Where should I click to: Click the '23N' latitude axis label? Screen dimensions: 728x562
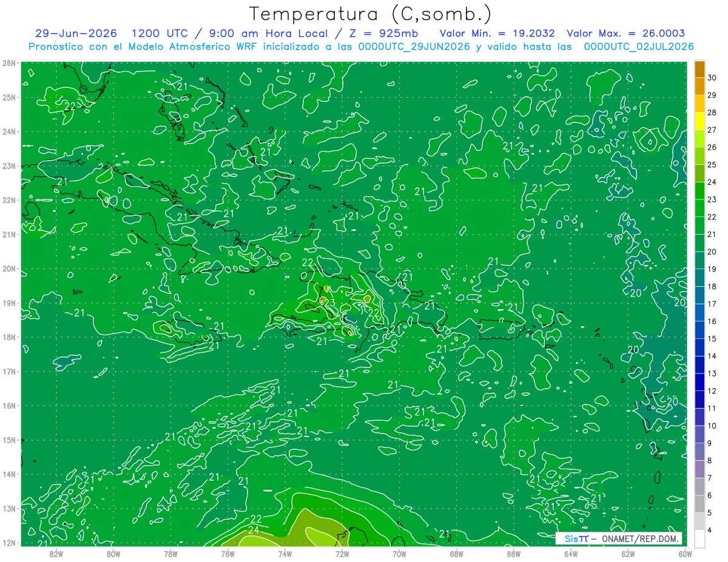9,166
